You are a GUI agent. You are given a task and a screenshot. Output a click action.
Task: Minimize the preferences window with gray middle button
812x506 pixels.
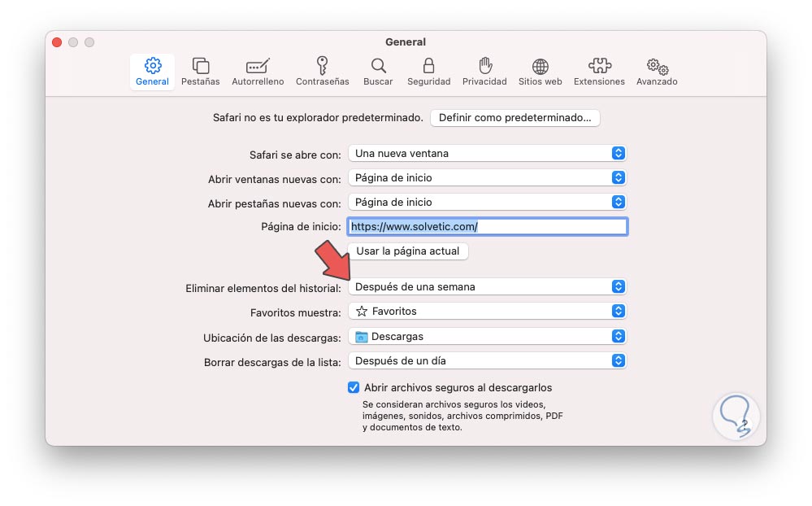[73, 42]
